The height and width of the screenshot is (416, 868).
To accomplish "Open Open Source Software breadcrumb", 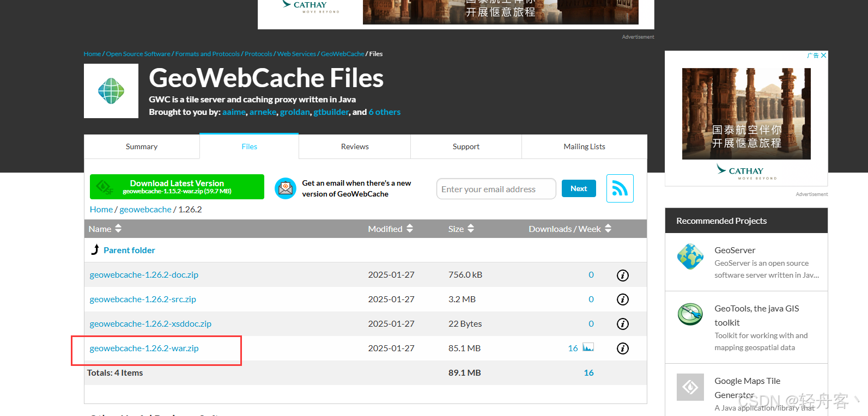I will 138,54.
